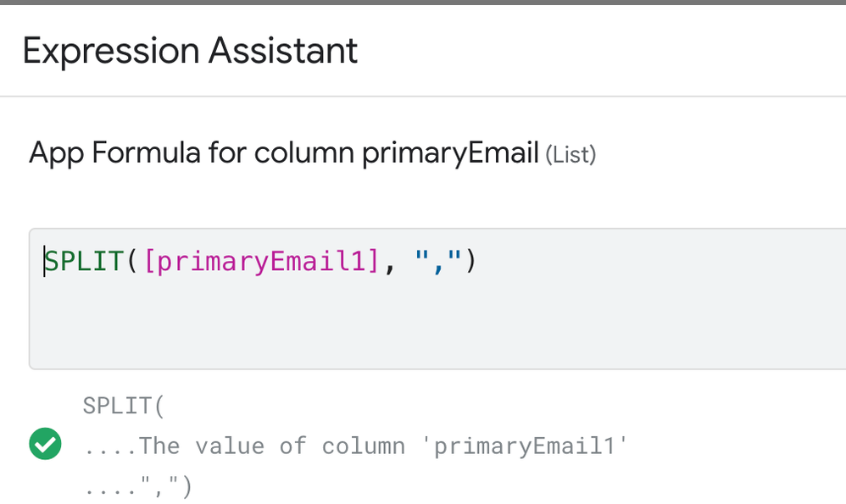Place cursor on SPLIT function in formula
The height and width of the screenshot is (504, 846).
[84, 262]
